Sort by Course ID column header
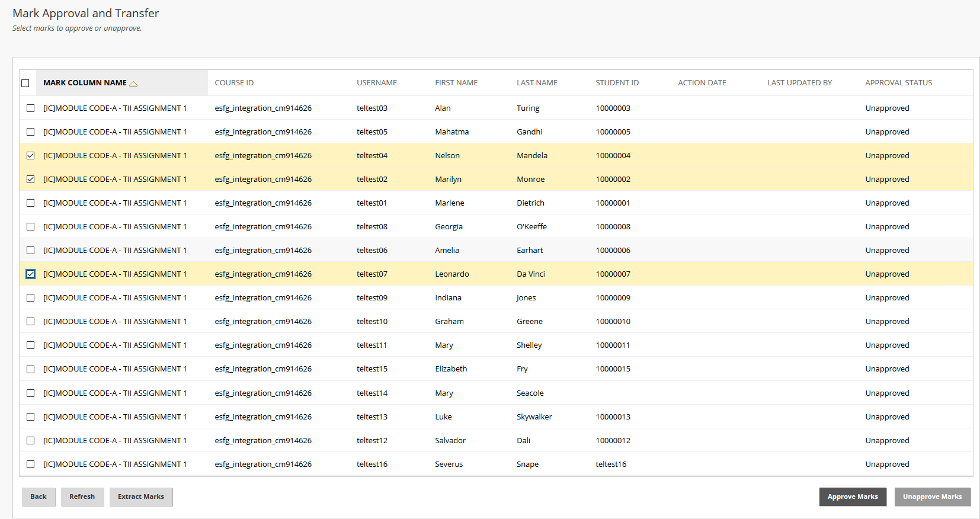Screen dimensions: 980x519 [x=234, y=83]
